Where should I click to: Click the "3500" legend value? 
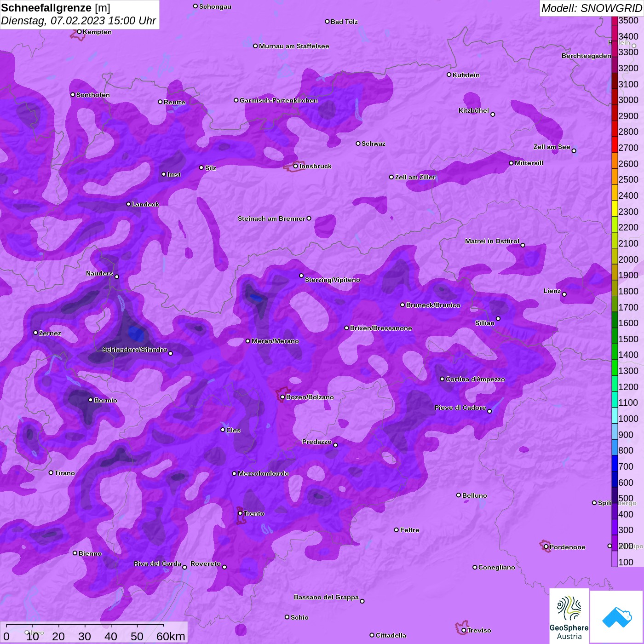(628, 20)
